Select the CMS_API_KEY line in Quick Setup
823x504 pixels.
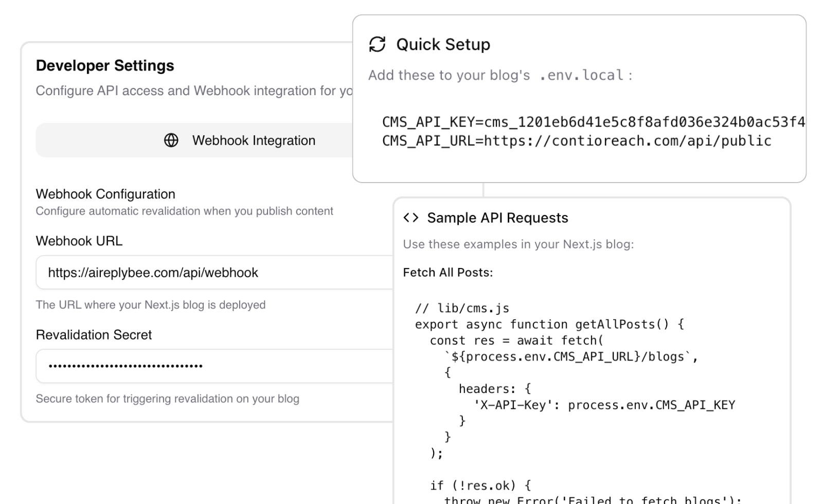click(592, 122)
